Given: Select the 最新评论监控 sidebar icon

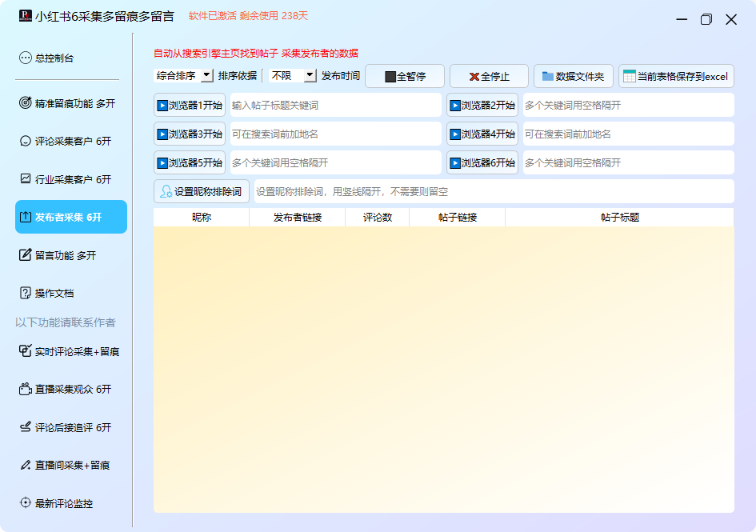Looking at the screenshot, I should pyautogui.click(x=25, y=503).
